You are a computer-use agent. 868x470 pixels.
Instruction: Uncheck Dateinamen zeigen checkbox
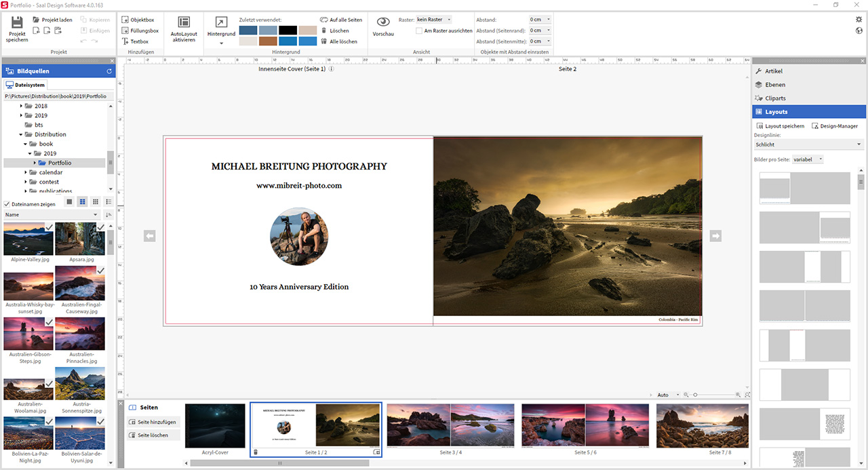click(x=7, y=204)
